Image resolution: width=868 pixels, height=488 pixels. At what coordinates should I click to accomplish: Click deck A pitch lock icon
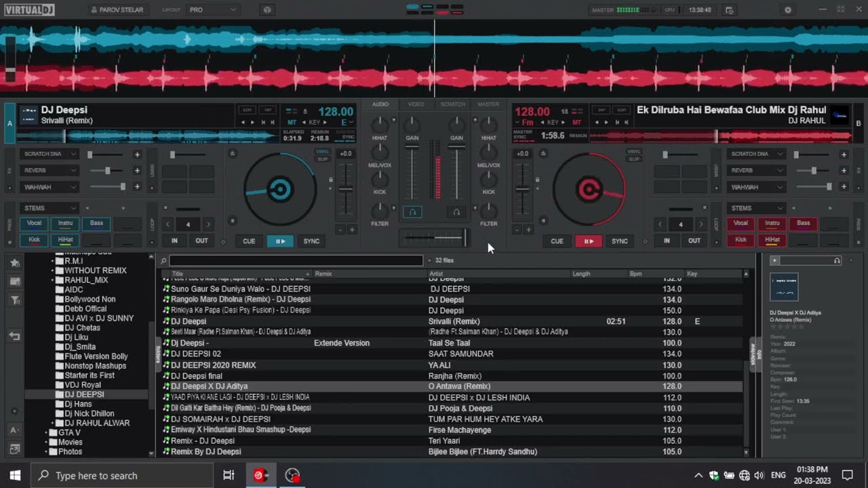(331, 180)
